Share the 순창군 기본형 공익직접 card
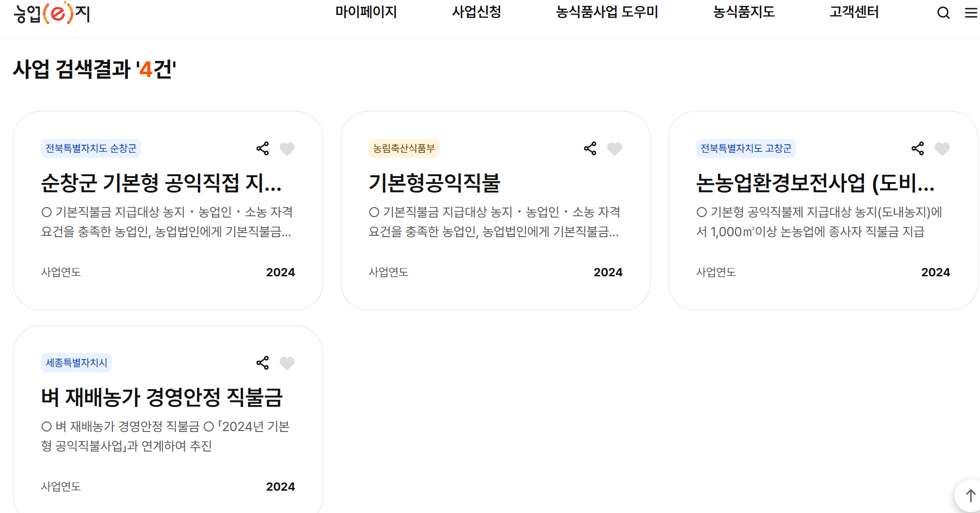Image resolution: width=980 pixels, height=513 pixels. click(x=263, y=148)
